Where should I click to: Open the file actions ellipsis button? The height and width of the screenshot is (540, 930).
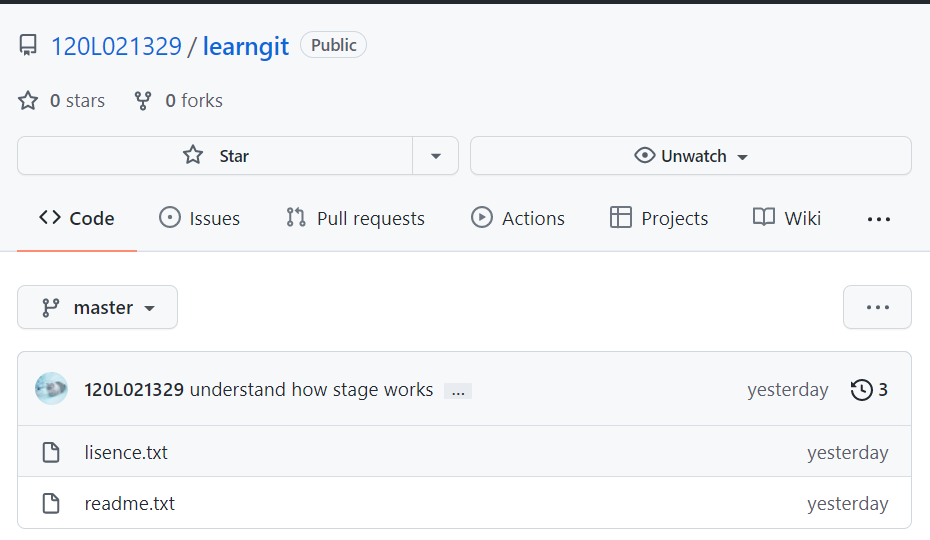click(877, 307)
